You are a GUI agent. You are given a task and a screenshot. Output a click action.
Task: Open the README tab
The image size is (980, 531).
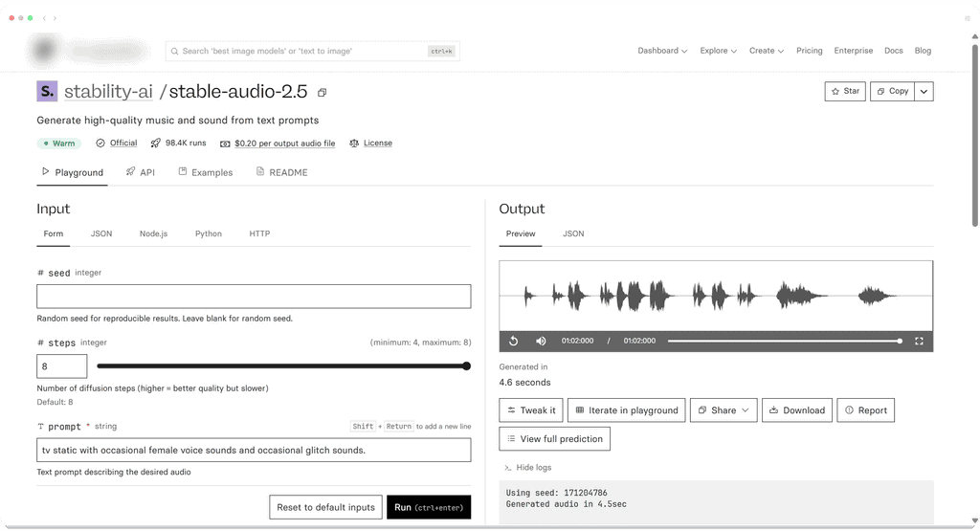click(x=282, y=172)
